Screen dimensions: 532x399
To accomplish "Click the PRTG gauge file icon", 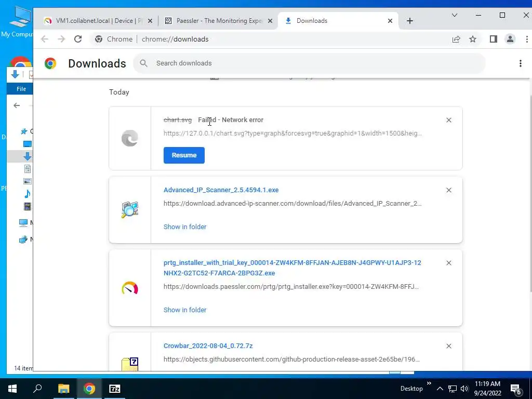I will click(x=129, y=288).
